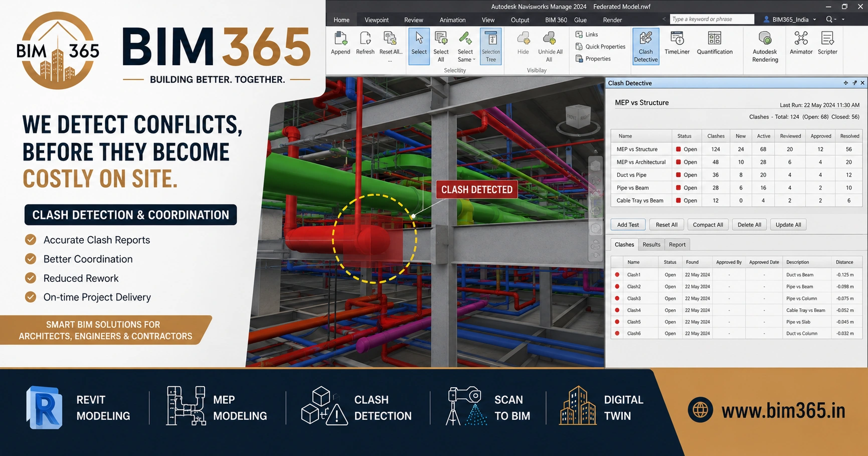Image resolution: width=868 pixels, height=456 pixels.
Task: Open the BIM365_India account dropdown
Action: (815, 20)
